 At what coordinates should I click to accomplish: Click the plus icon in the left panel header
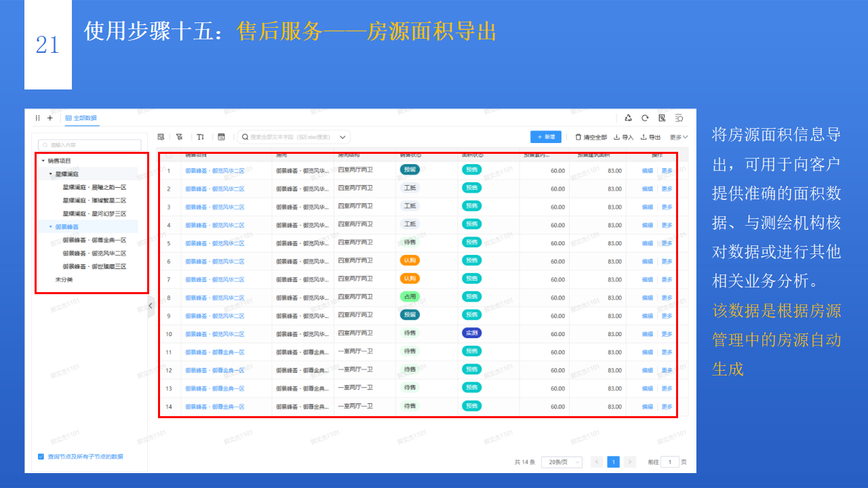tap(49, 118)
